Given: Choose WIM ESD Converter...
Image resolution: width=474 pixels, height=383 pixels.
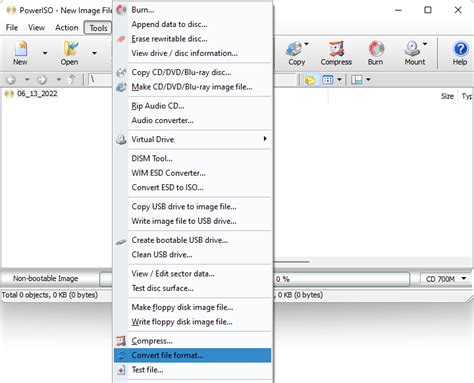Looking at the screenshot, I should (193, 173).
